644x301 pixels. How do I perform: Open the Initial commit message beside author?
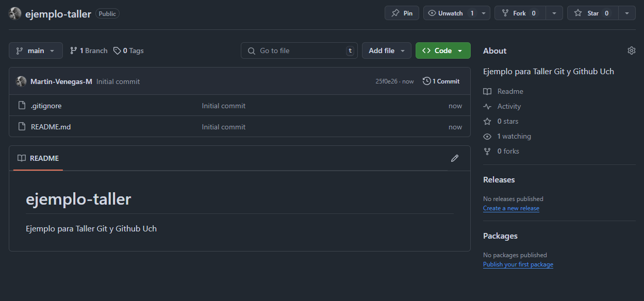point(118,81)
